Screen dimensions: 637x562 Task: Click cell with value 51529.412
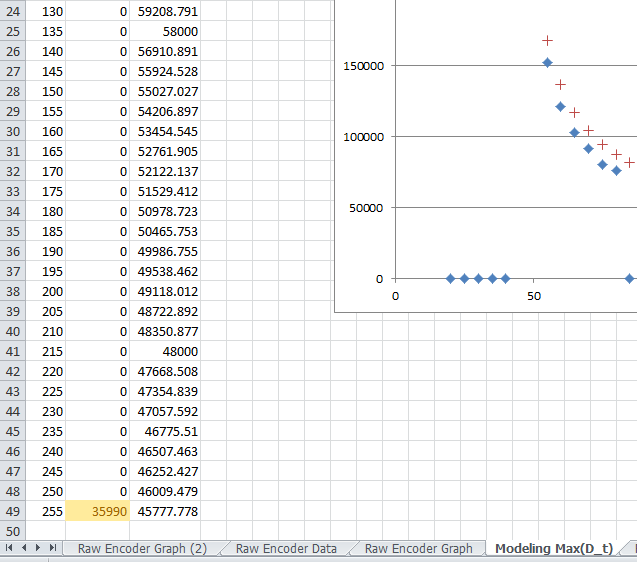[165, 191]
